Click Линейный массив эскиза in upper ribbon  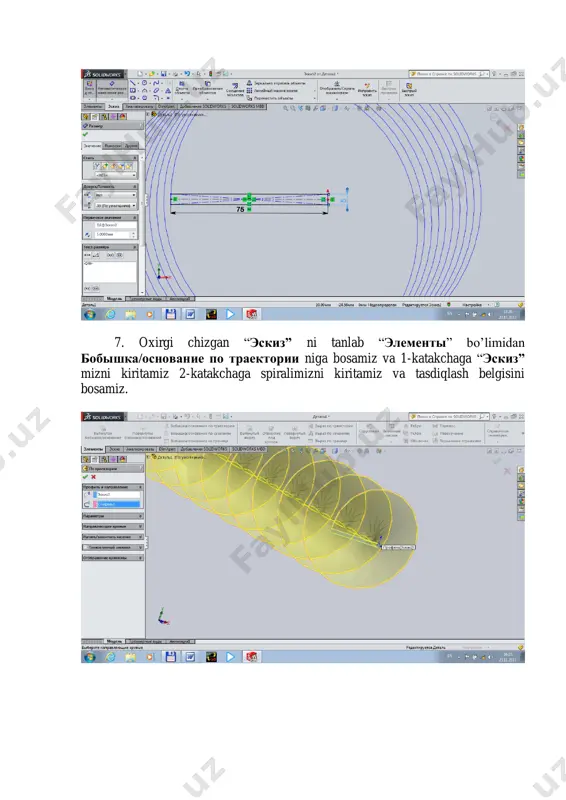(x=273, y=90)
